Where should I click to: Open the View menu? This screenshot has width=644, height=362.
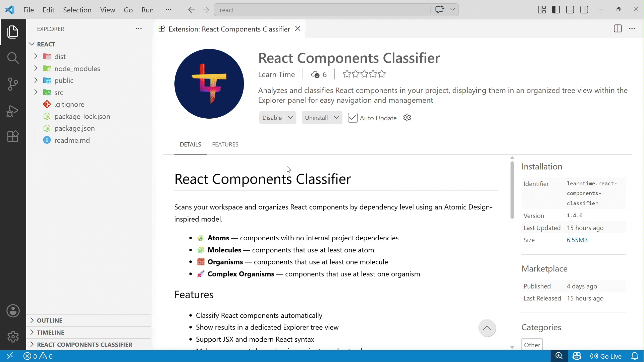tap(107, 10)
